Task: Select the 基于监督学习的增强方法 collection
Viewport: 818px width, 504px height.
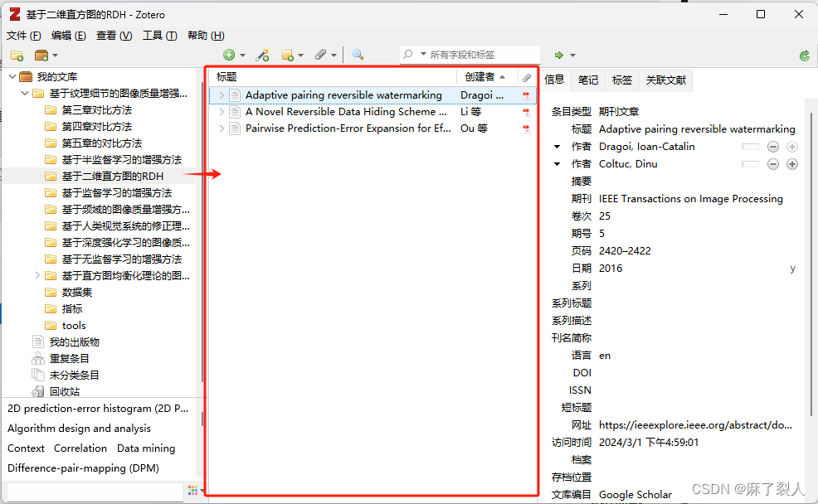Action: coord(117,193)
